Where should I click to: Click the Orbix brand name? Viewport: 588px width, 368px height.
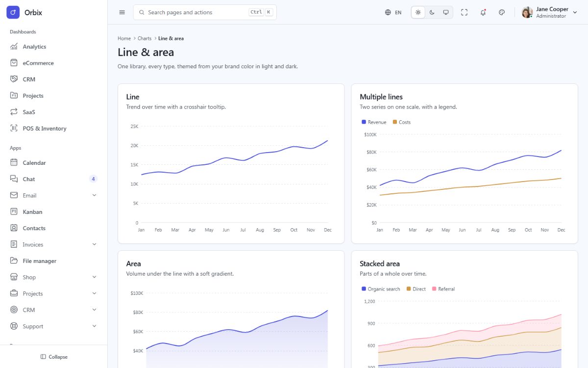(33, 13)
